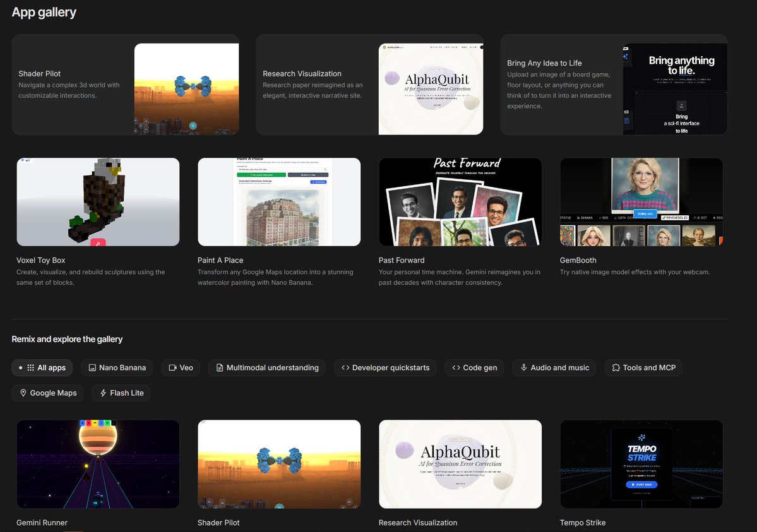Choose the Multimodal understanding document chip
Viewport: 757px width, 532px height.
click(267, 367)
